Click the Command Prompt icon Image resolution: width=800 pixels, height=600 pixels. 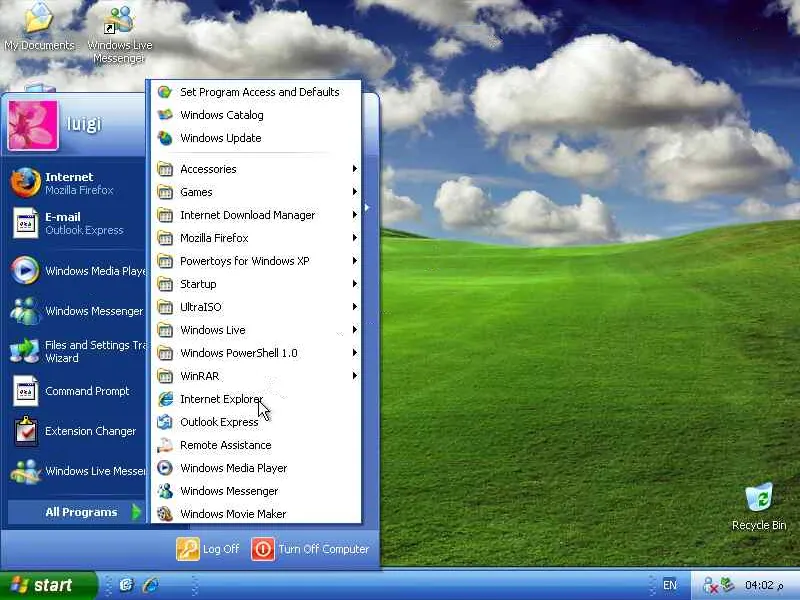point(25,391)
